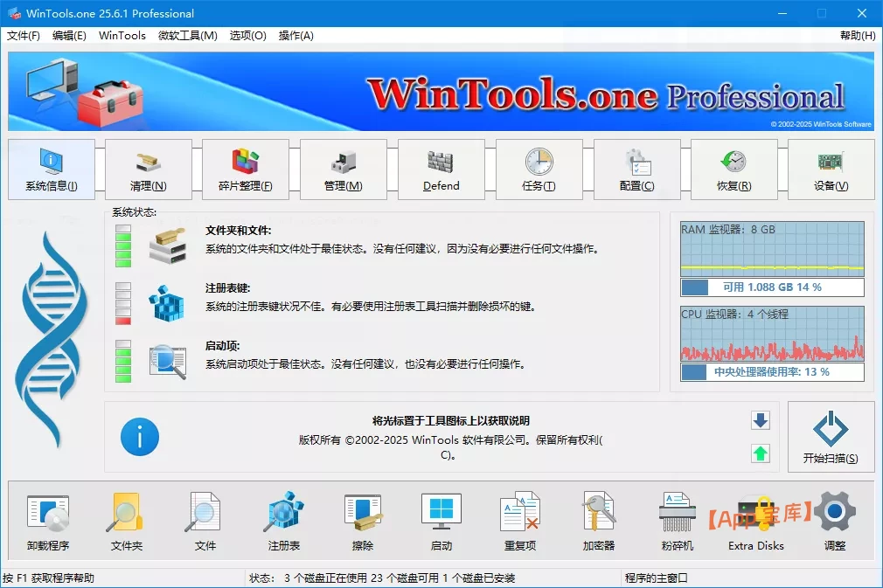The height and width of the screenshot is (588, 883).
Task: Switch to the 清理(N) tab
Action: click(148, 169)
